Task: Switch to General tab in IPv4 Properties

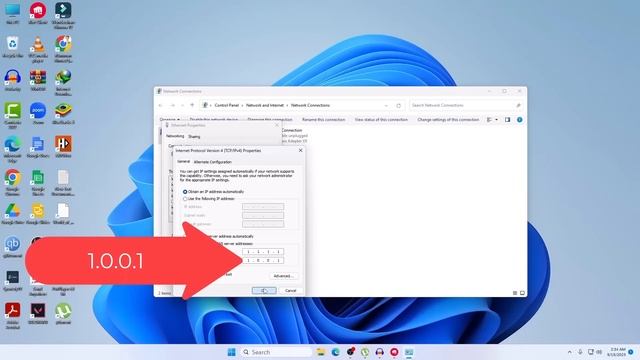Action: [183, 162]
